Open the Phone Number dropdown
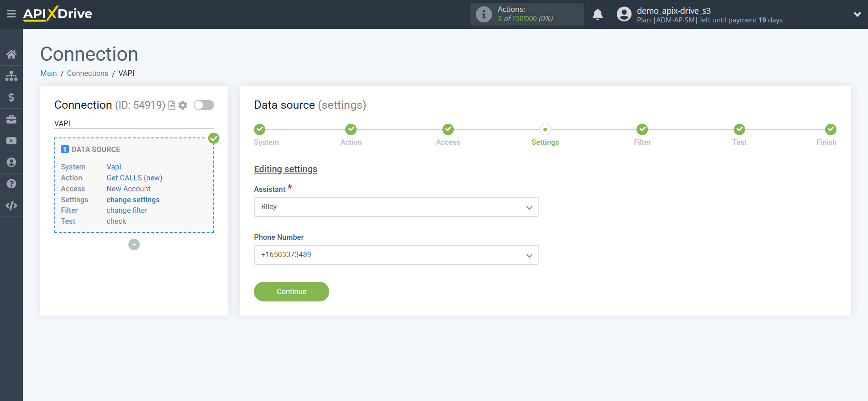This screenshot has height=401, width=868. pyautogui.click(x=396, y=255)
